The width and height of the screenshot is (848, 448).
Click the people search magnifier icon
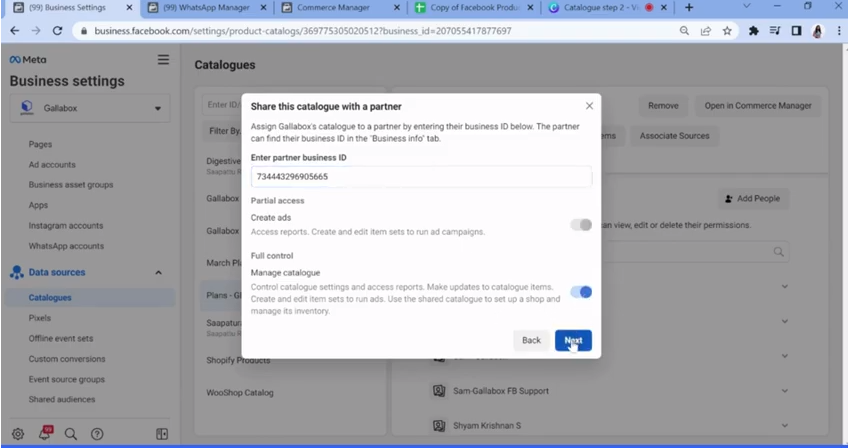(778, 252)
